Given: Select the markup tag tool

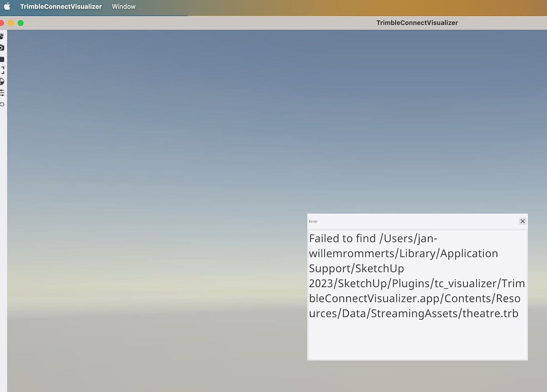Looking at the screenshot, I should point(2,104).
